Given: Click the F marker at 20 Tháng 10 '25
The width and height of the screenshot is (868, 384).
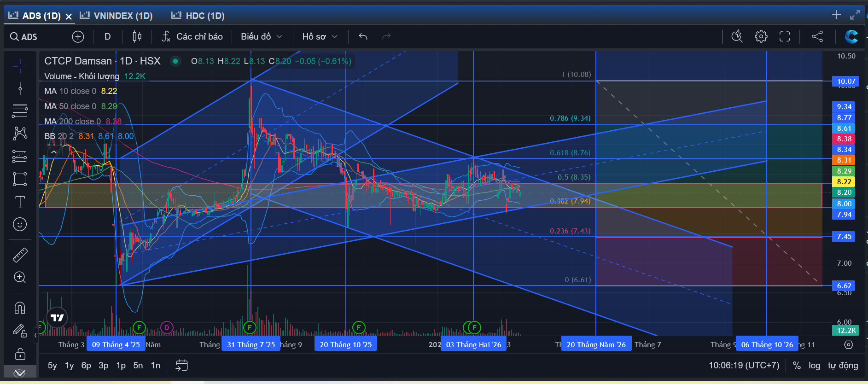Looking at the screenshot, I should click(x=359, y=328).
